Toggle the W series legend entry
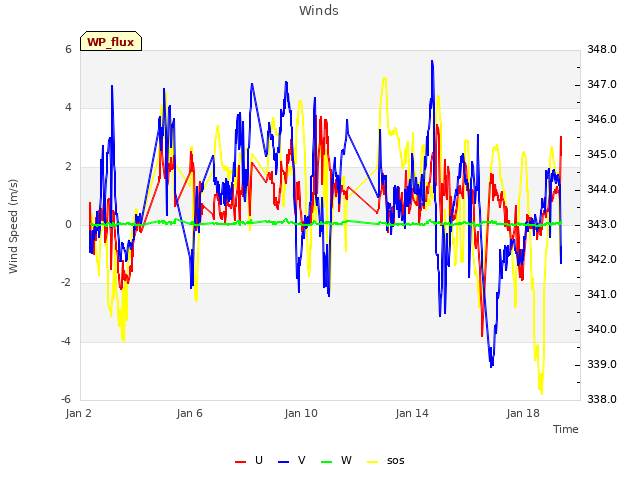The image size is (640, 480). 336,461
